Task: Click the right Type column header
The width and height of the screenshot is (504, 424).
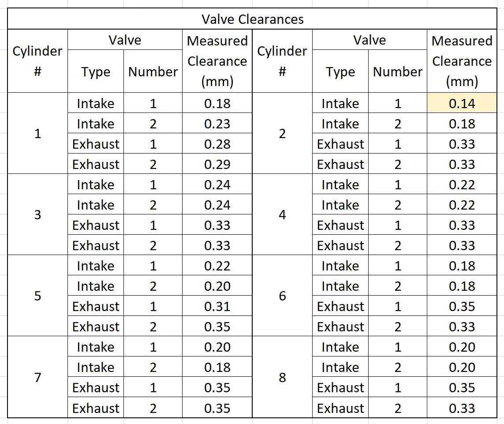Action: [x=340, y=71]
